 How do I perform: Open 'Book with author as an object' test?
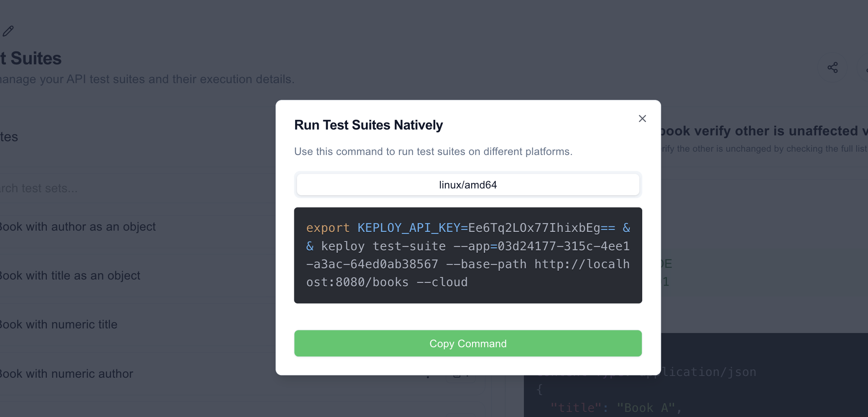point(78,227)
